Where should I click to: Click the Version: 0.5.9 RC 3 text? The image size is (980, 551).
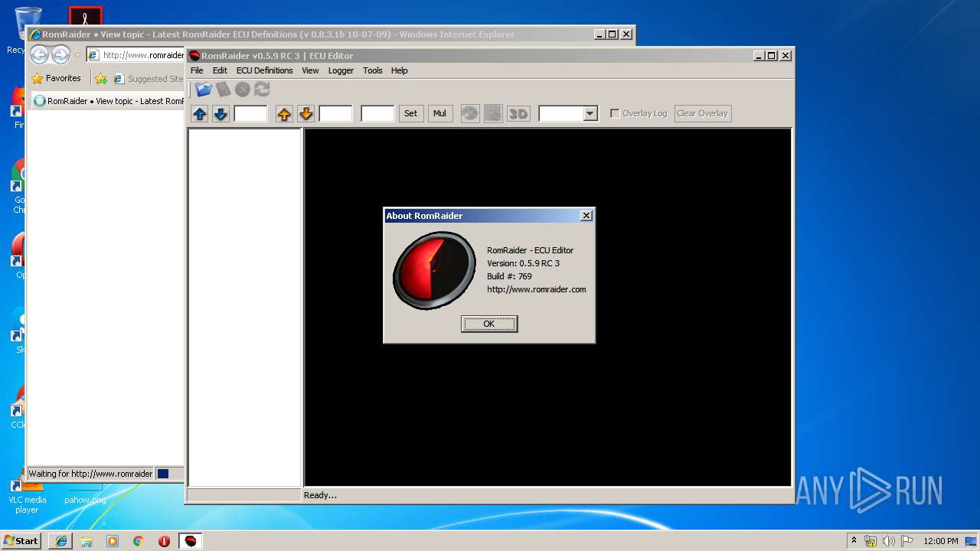[x=523, y=263]
